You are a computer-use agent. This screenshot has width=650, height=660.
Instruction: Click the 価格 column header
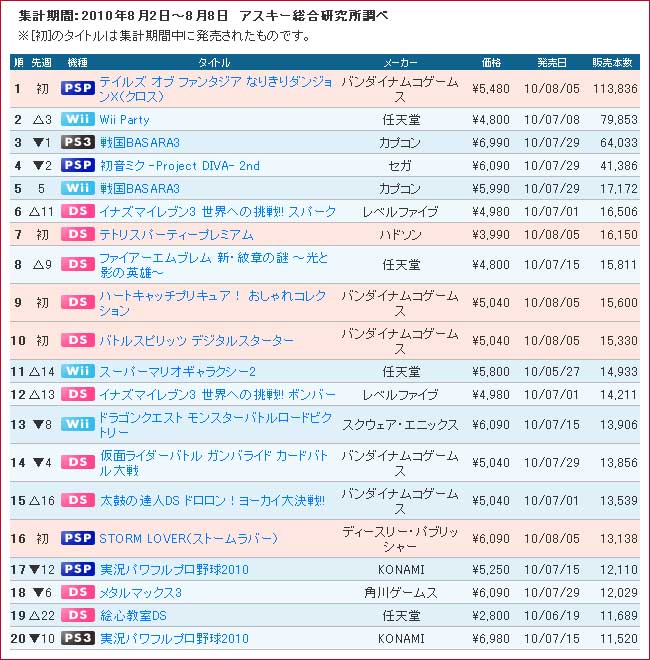pos(491,63)
